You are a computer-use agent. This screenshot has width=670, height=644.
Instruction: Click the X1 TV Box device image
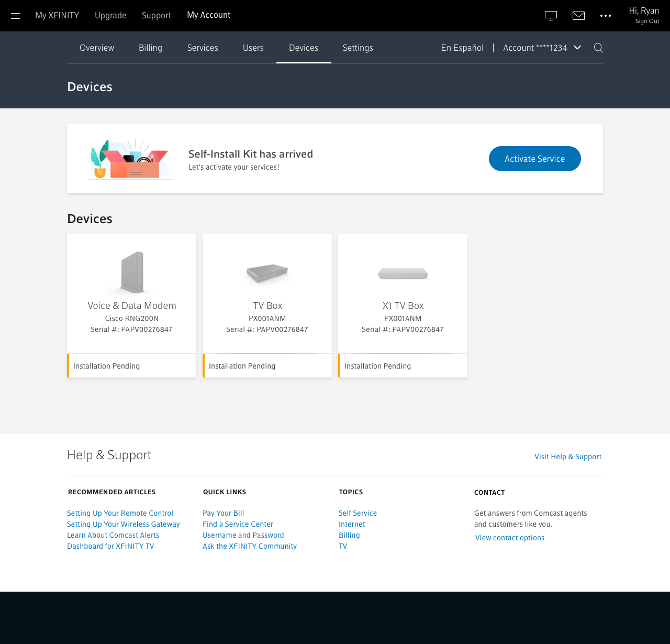[403, 273]
